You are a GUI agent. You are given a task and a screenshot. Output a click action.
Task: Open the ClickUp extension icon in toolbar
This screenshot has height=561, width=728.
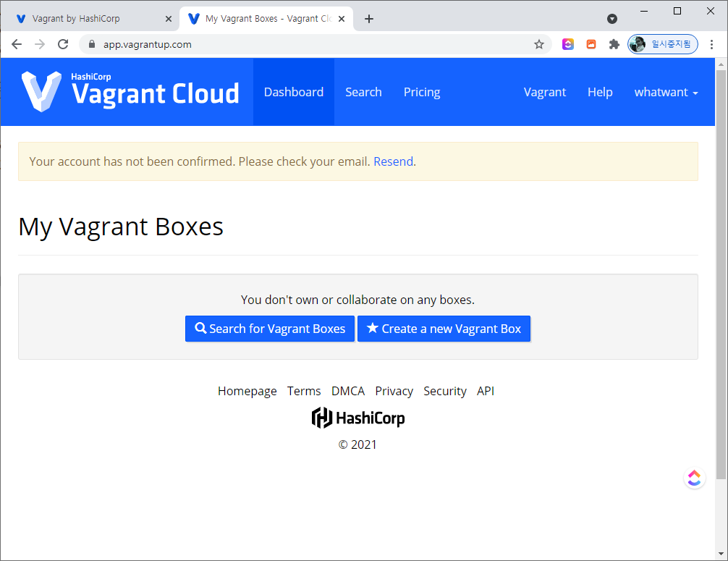point(568,44)
